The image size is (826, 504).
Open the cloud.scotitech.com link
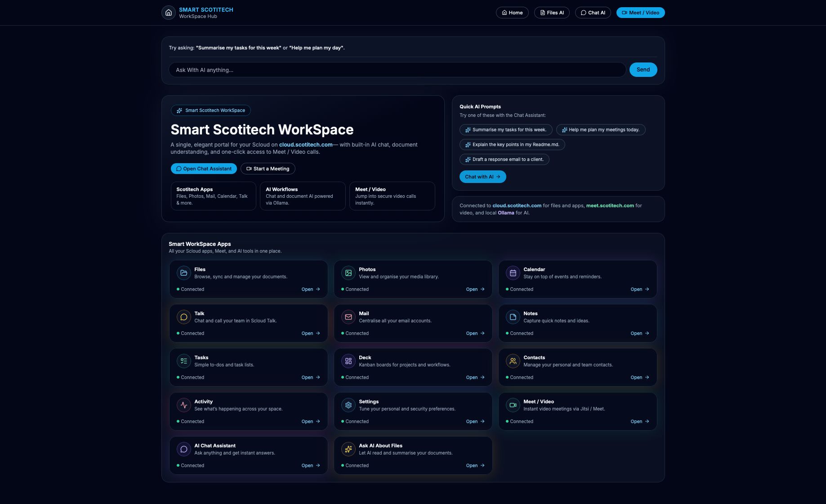tap(306, 145)
